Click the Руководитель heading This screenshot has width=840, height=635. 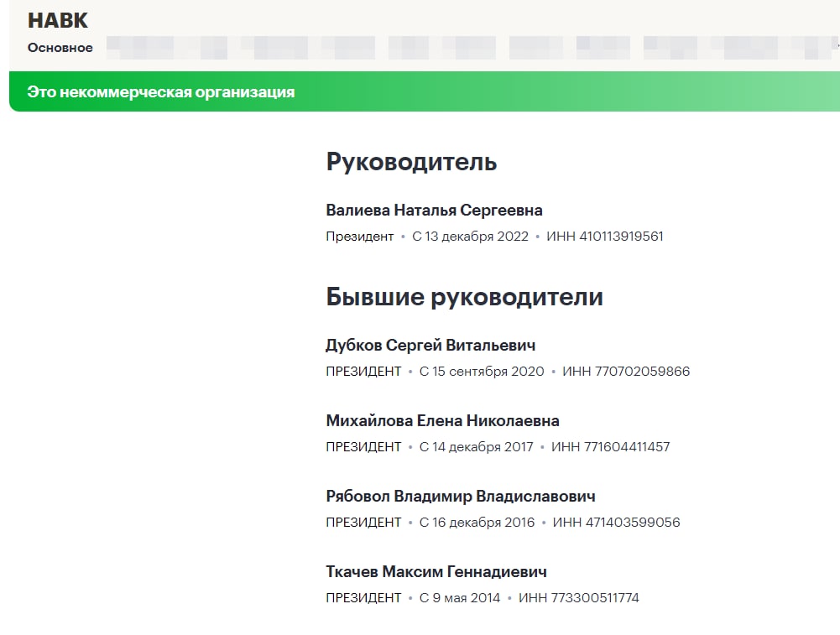[x=411, y=162]
